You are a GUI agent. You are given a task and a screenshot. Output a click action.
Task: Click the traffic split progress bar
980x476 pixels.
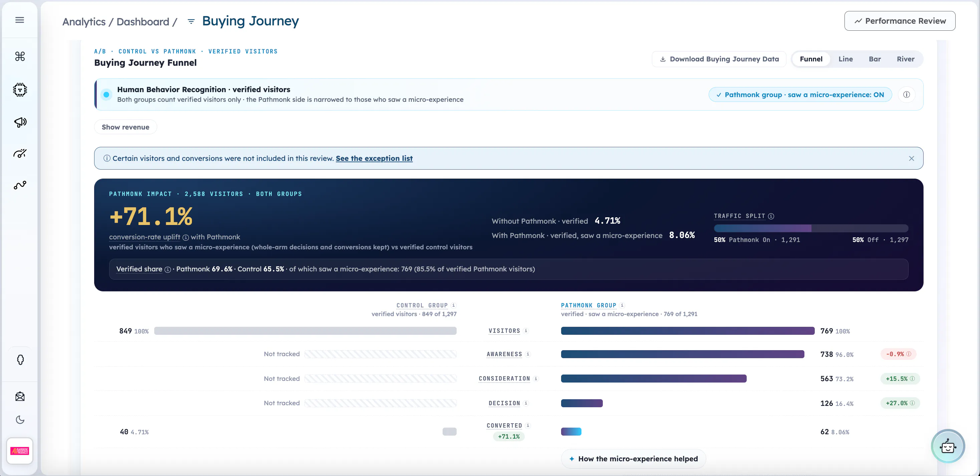tap(811, 228)
